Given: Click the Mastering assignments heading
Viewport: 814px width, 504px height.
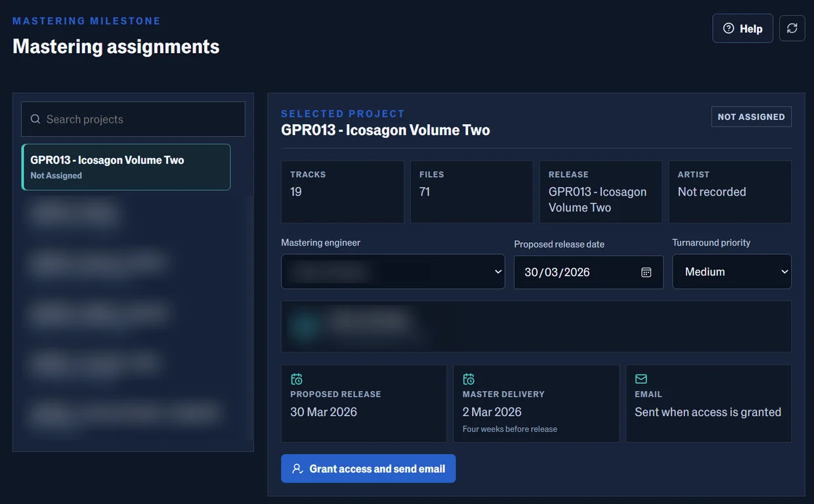Looking at the screenshot, I should coord(116,47).
